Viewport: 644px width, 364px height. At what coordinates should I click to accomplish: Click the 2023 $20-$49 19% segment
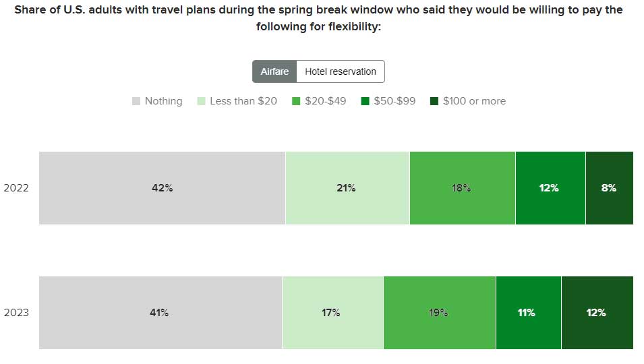click(x=439, y=313)
